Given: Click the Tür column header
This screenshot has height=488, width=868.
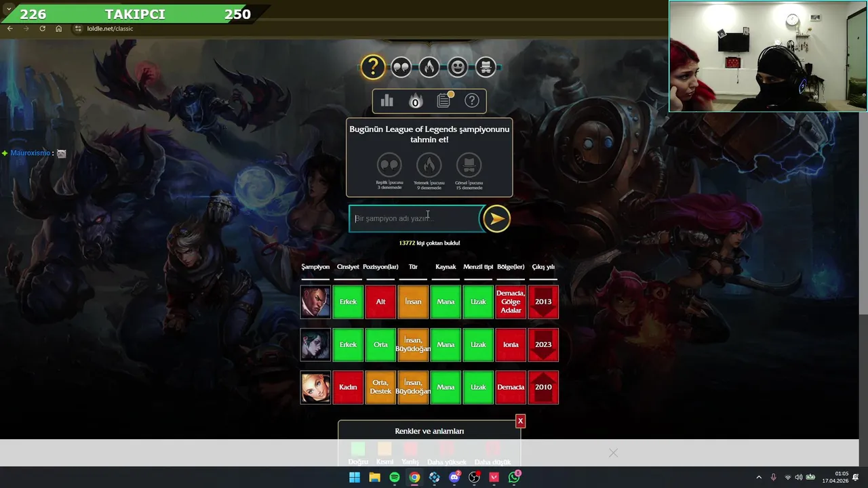Looking at the screenshot, I should click(x=413, y=267).
